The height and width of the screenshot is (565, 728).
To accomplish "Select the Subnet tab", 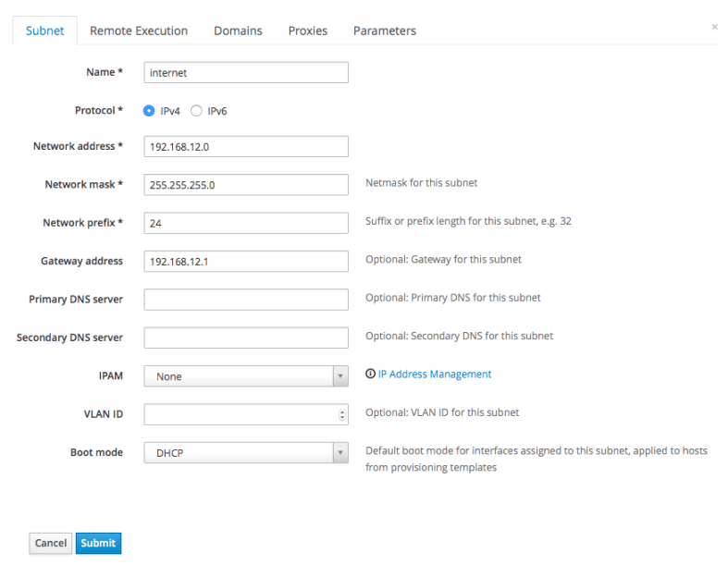I will [x=44, y=31].
